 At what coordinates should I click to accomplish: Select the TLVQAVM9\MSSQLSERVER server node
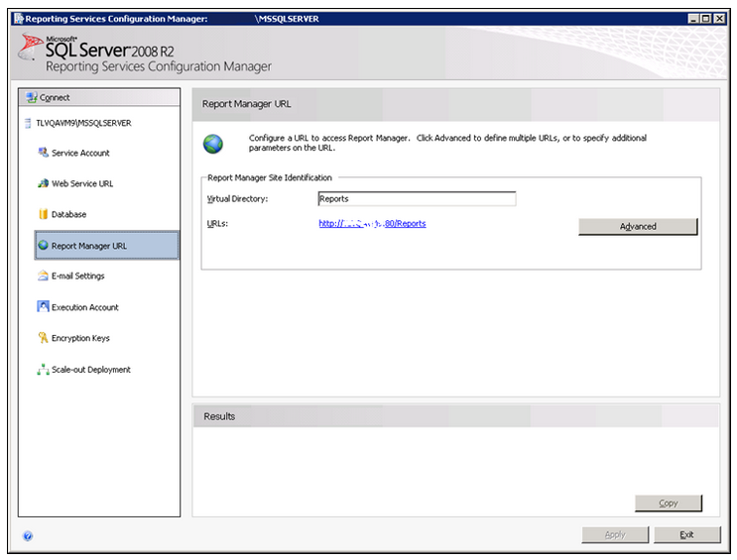(x=83, y=123)
